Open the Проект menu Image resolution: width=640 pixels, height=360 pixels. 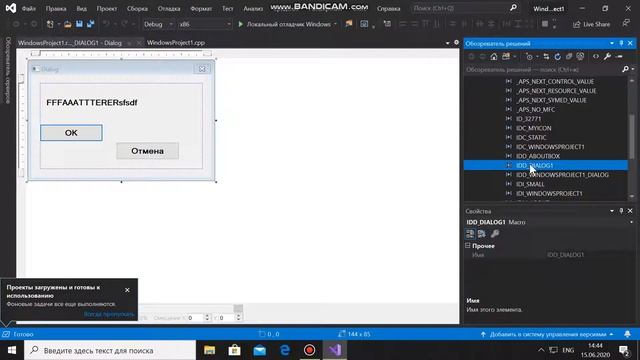(107, 8)
